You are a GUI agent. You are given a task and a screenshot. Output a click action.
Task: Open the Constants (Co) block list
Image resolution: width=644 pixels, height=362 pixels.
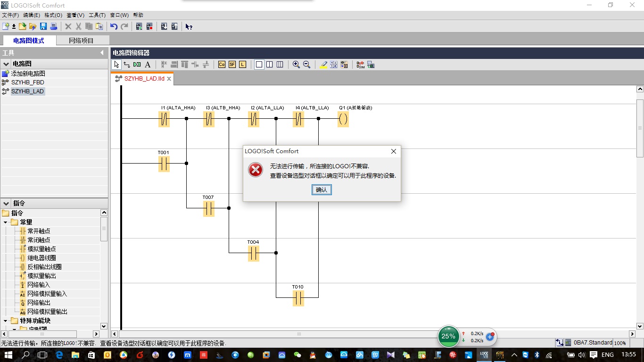222,65
